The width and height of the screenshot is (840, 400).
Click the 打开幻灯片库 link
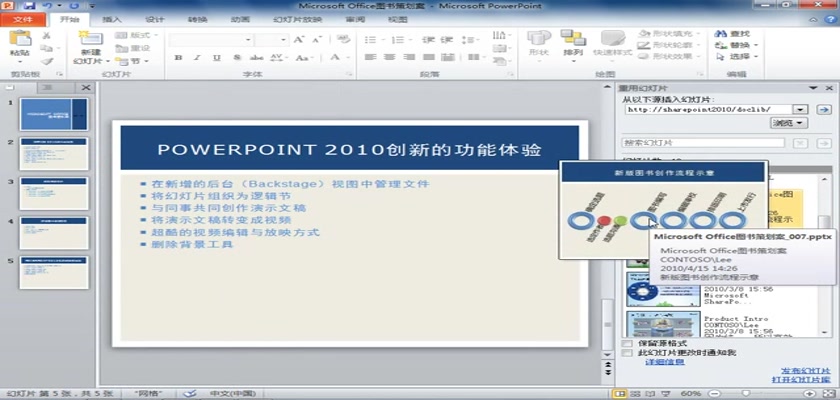pos(801,380)
